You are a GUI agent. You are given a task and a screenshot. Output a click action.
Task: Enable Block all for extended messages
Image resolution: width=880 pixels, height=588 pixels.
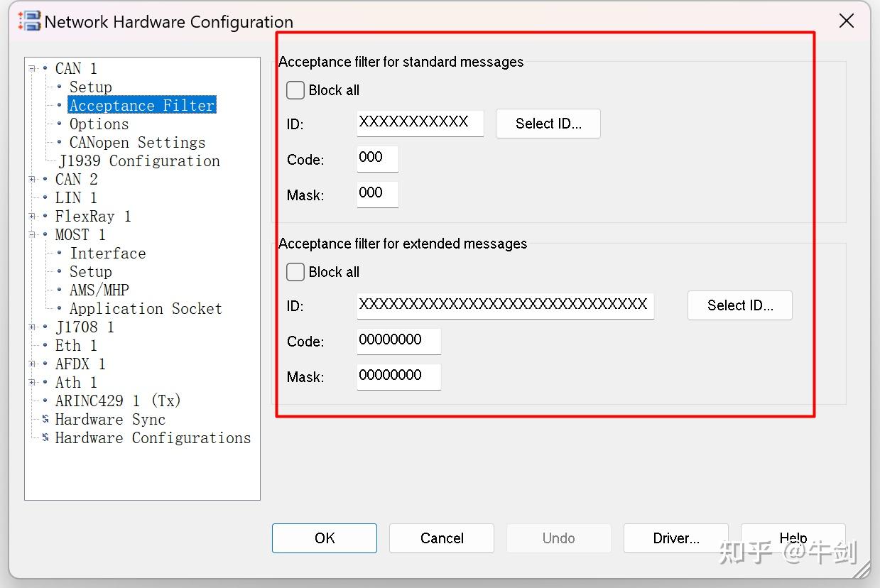pos(295,272)
